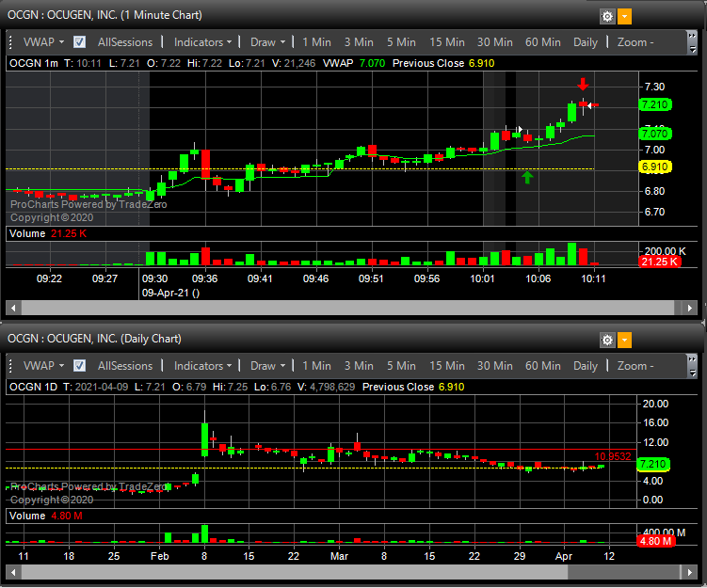Screen dimensions: 707x588
Task: Open settings gear in Daily Chart window
Action: pos(607,340)
